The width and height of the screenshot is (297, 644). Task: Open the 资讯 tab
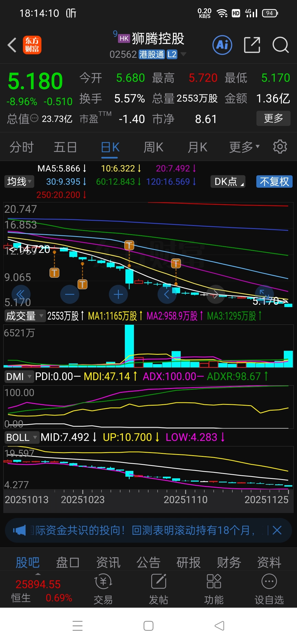(108, 562)
